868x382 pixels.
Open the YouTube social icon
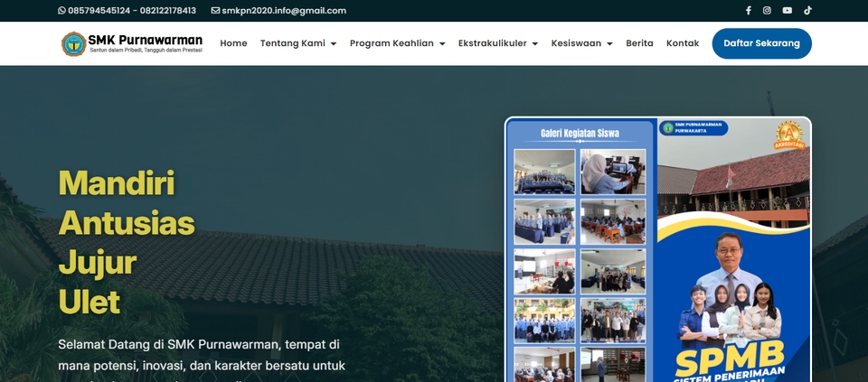[787, 11]
